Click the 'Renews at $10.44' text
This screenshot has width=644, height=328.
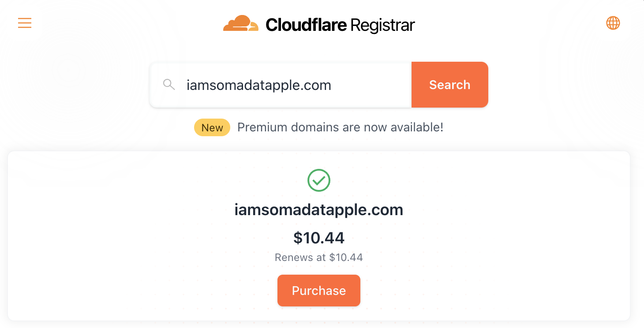pos(319,257)
